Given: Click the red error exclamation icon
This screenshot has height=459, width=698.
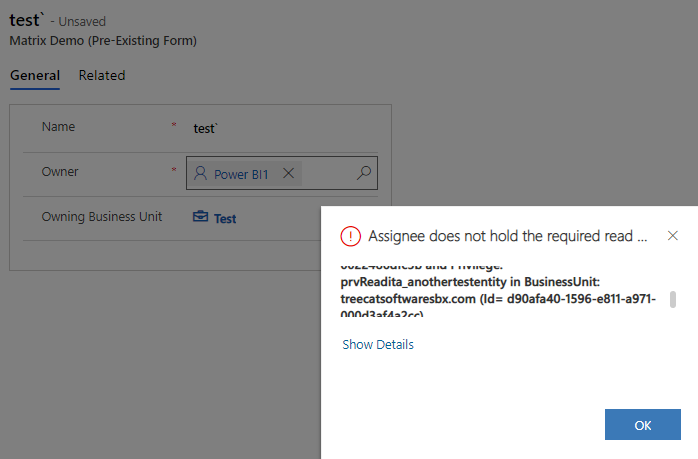Looking at the screenshot, I should tap(350, 236).
